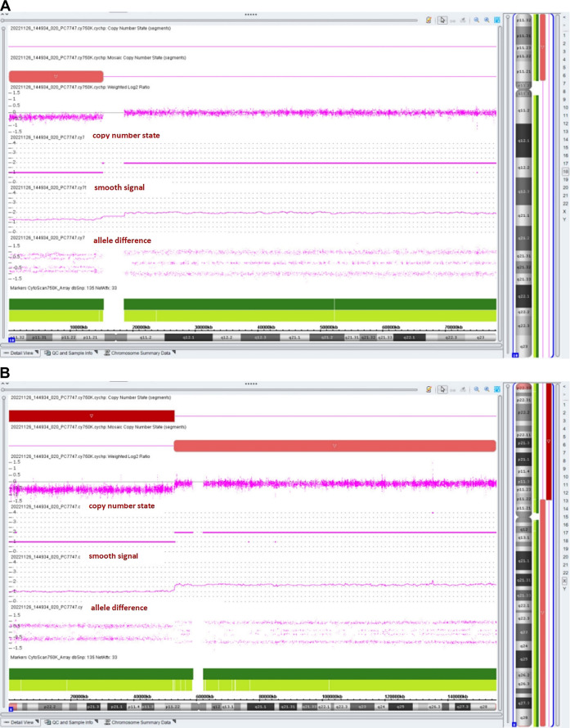The image size is (570, 728).
Task: Click the light red mosaic loss segment in panel A
Action: tap(56, 77)
